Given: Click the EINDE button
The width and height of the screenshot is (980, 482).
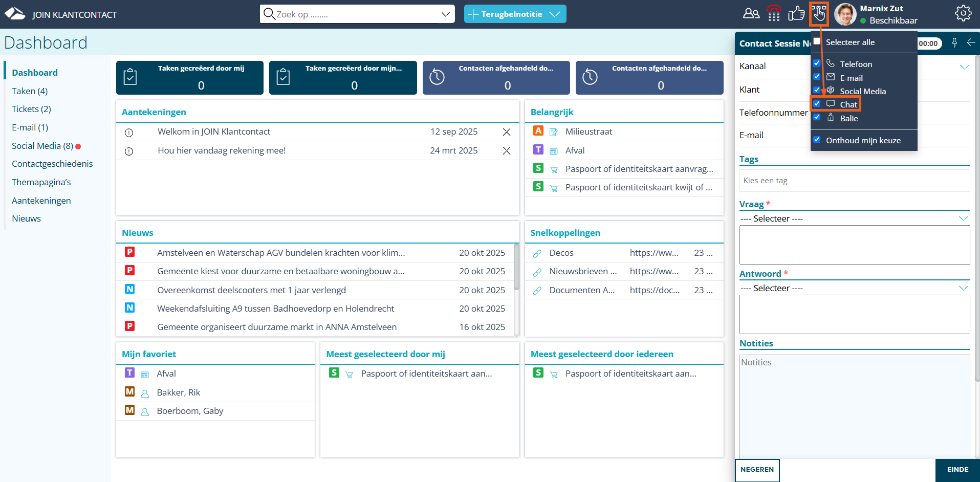Looking at the screenshot, I should click(957, 470).
